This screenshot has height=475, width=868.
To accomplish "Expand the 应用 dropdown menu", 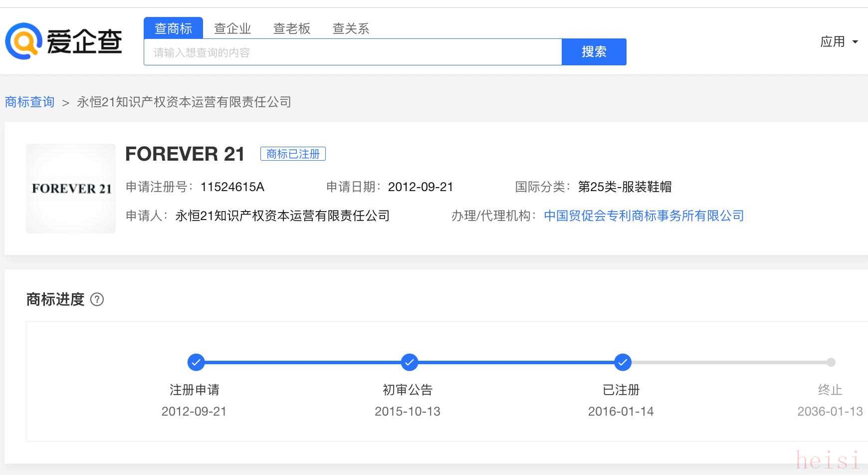I will (x=839, y=41).
